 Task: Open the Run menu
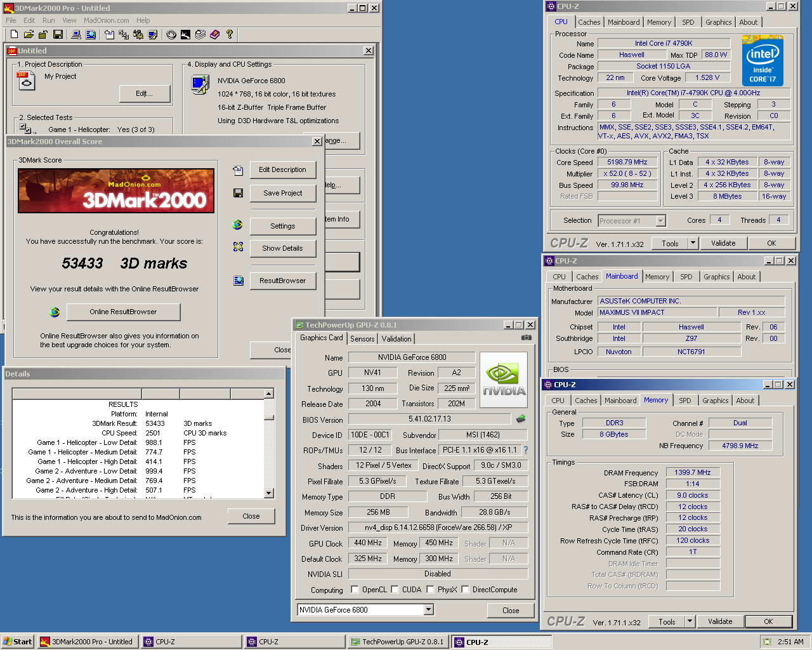(x=48, y=20)
